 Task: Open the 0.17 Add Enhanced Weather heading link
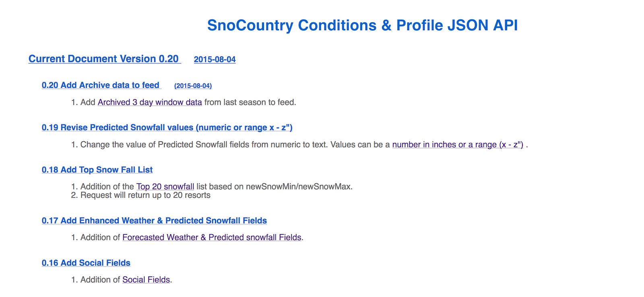pos(154,221)
